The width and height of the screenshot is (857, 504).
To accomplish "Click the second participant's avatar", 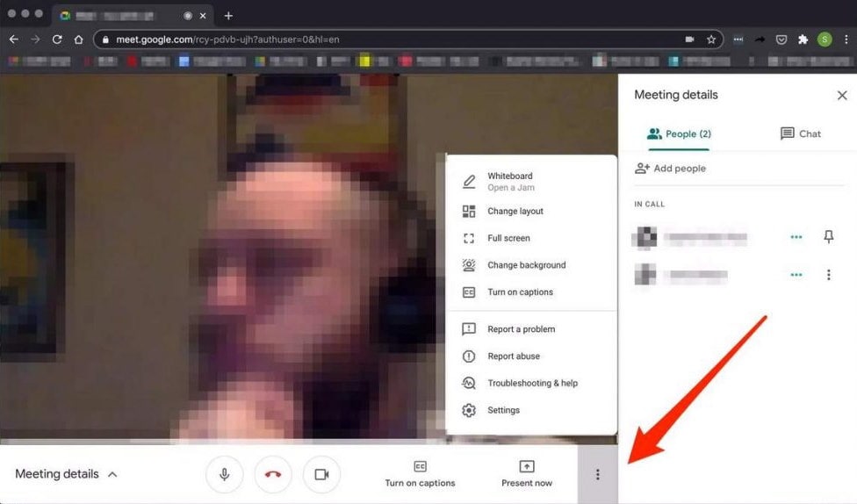I will (645, 275).
